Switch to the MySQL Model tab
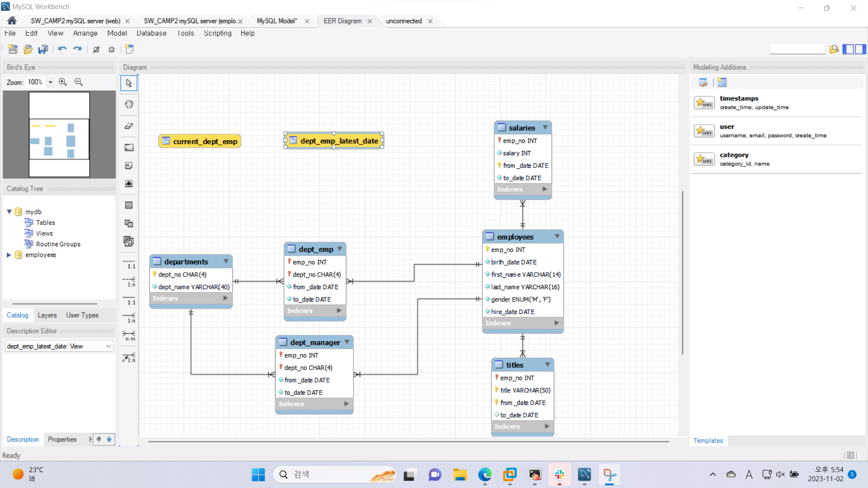Viewport: 868px width, 488px height. click(x=277, y=21)
